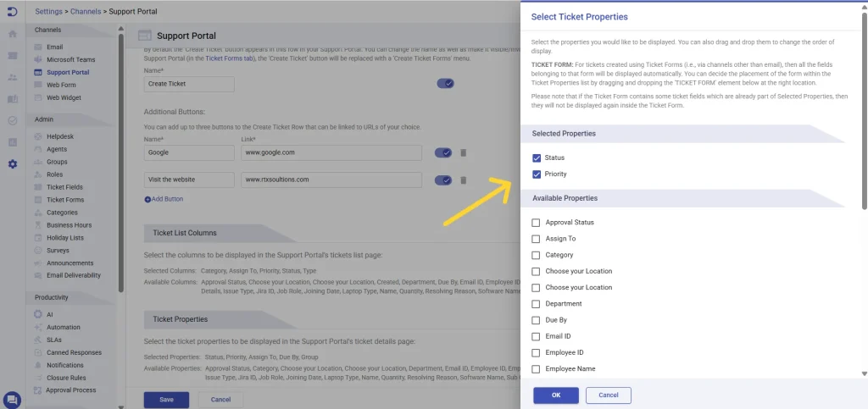Check the Department property
Screen dimensions: 868x409
[x=536, y=304]
